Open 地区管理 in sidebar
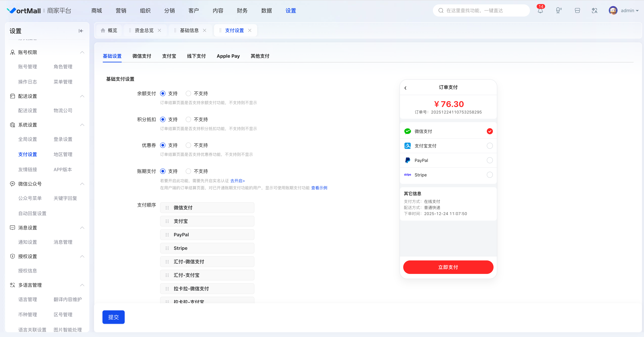Screen dimensions: 644x337 [x=63, y=154]
